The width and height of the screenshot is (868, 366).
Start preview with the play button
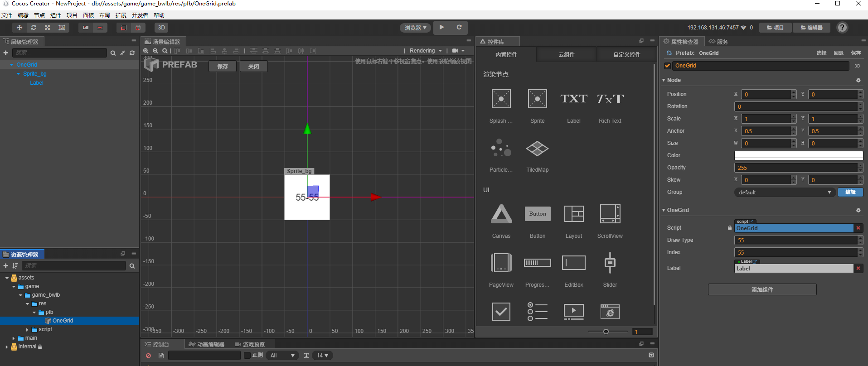[x=441, y=28]
